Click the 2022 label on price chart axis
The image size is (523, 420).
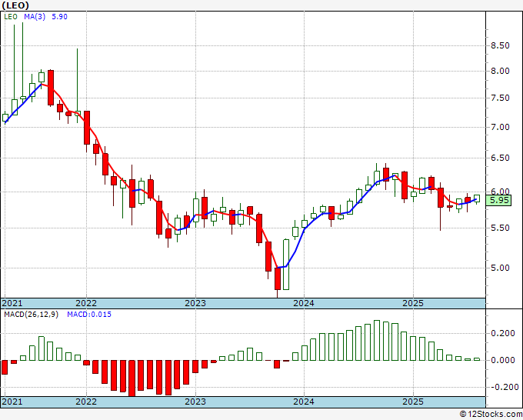(86, 303)
